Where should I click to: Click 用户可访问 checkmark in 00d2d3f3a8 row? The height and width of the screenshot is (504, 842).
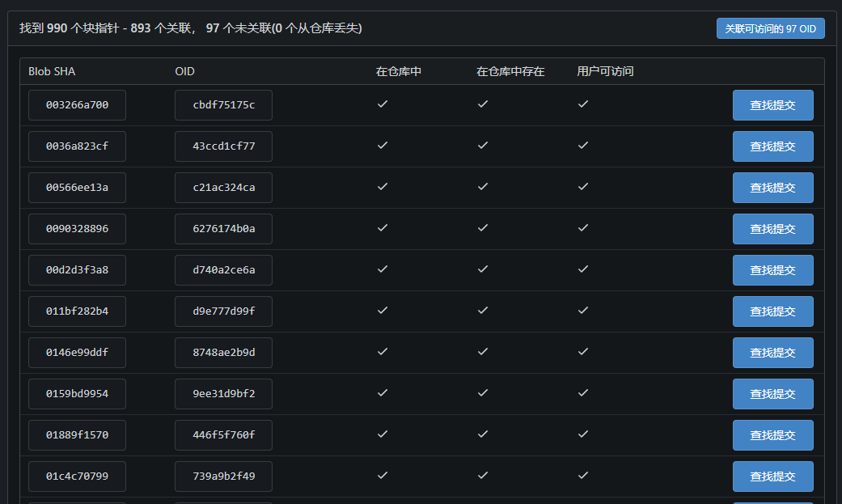pyautogui.click(x=582, y=269)
